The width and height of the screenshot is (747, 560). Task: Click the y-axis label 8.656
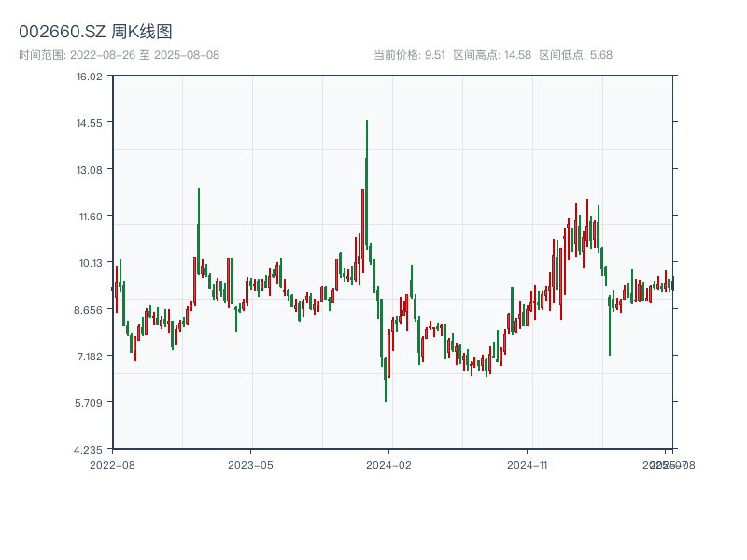[88, 310]
